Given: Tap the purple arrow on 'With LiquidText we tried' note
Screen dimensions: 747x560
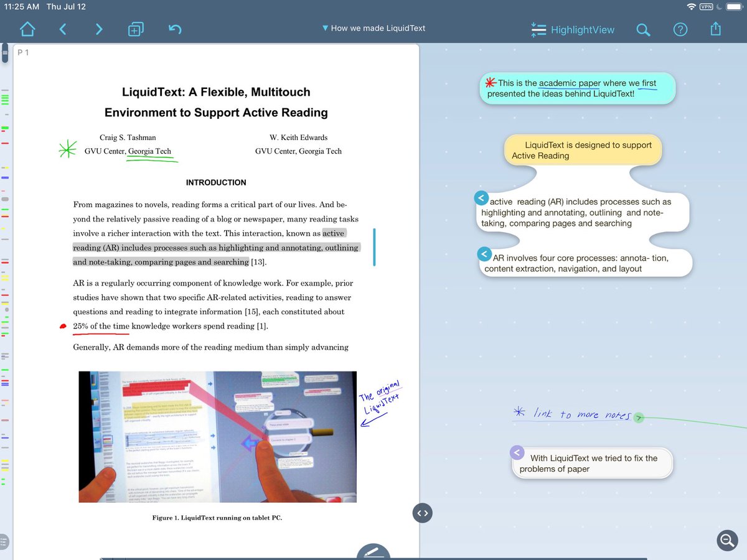Looking at the screenshot, I should [x=517, y=453].
